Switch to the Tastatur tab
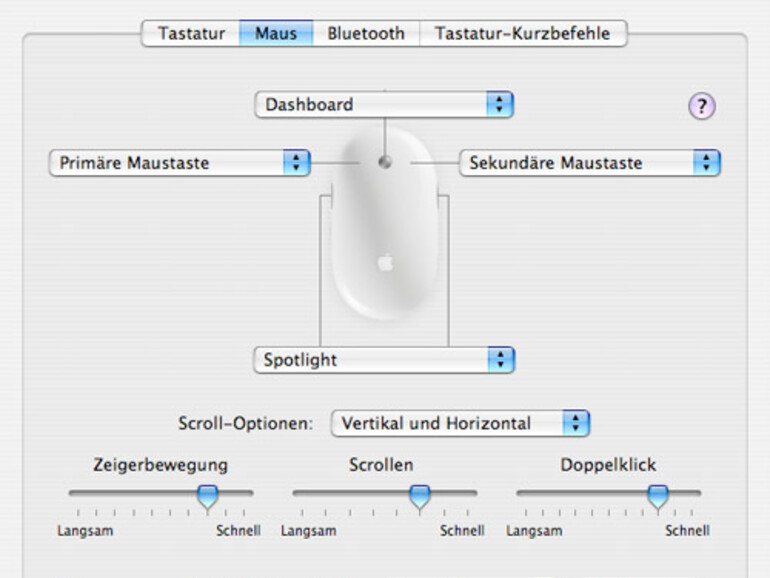Image resolution: width=770 pixels, height=578 pixels. [191, 33]
